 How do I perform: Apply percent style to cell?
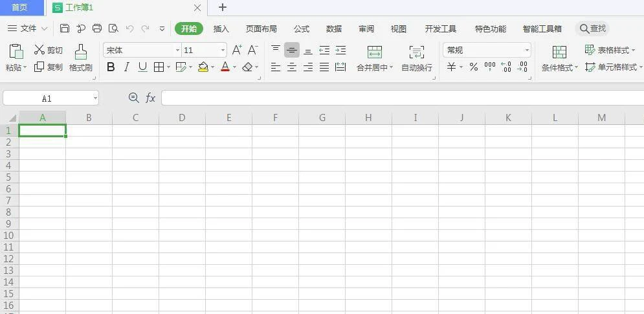474,67
